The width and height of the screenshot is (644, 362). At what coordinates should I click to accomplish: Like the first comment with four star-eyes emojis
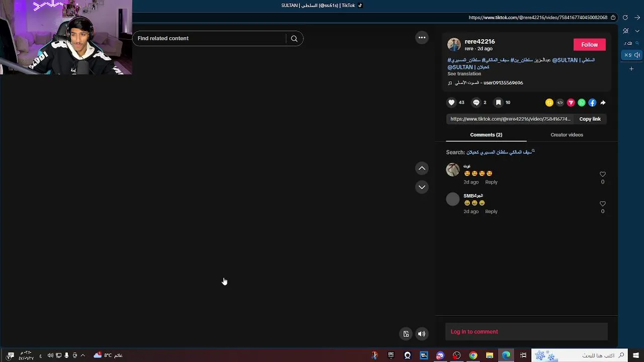coord(603,174)
